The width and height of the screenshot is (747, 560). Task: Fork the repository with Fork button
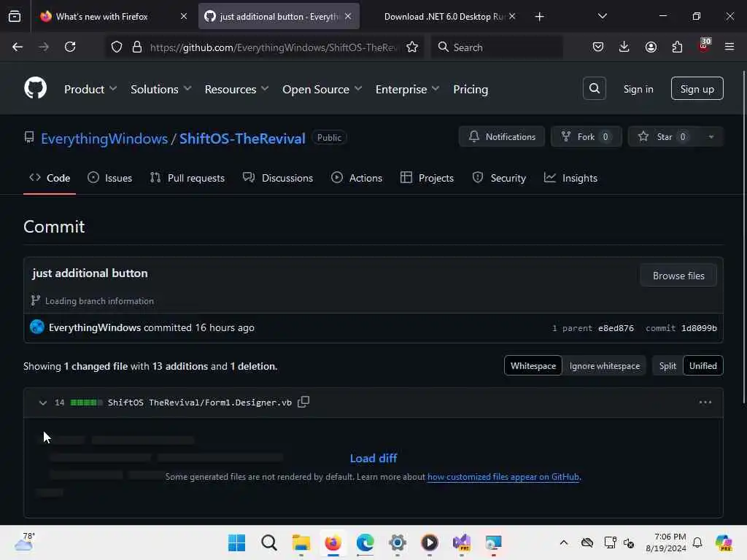[x=587, y=136]
